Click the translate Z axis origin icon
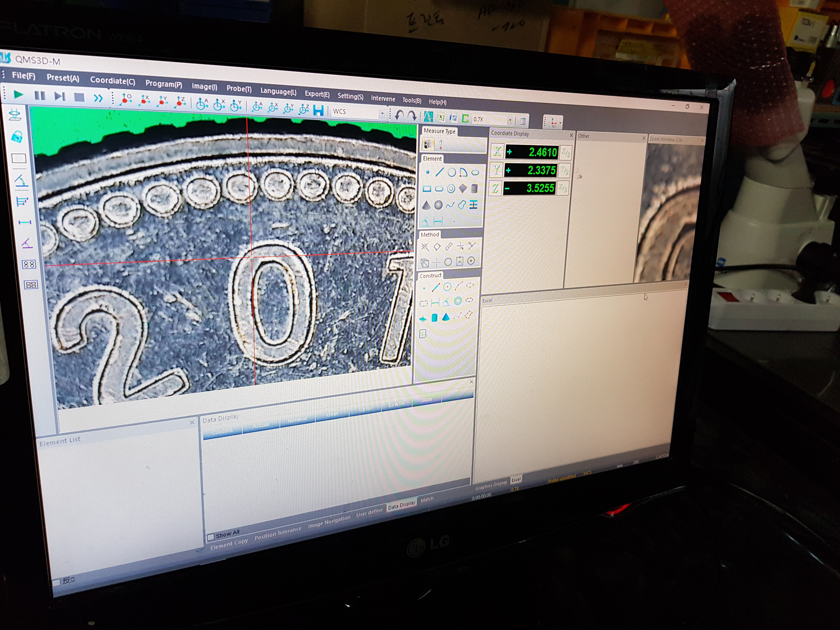The width and height of the screenshot is (840, 630). tap(180, 102)
